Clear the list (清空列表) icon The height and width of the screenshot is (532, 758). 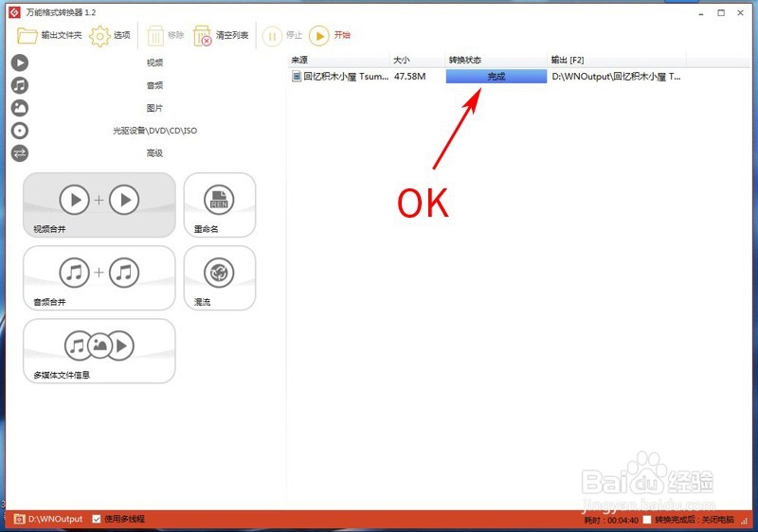(x=202, y=36)
